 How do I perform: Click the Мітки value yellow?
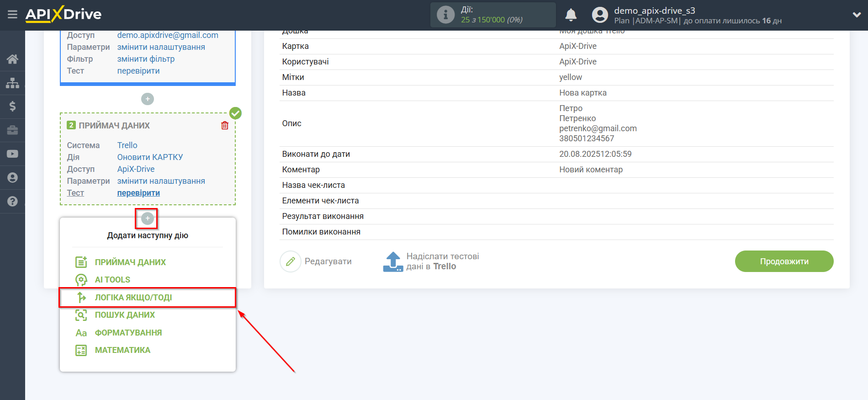point(571,77)
